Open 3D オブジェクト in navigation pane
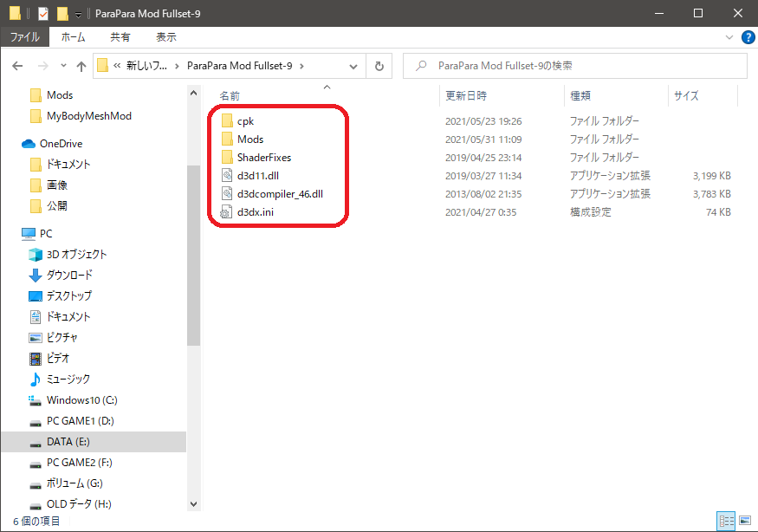Image resolution: width=758 pixels, height=532 pixels. tap(76, 255)
